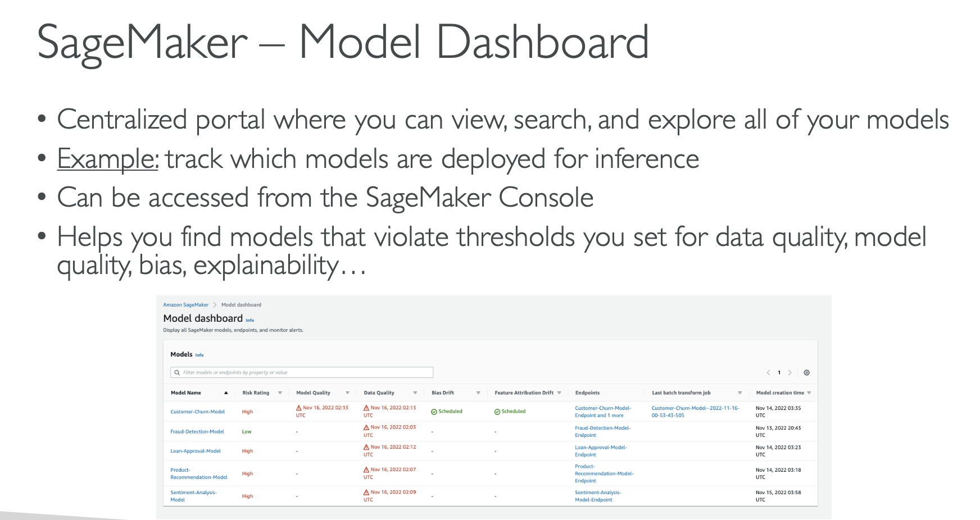Viewport: 980px width, 520px height.
Task: Open the Sentiment-Analysis-Model-Endpoint link
Action: coord(598,496)
